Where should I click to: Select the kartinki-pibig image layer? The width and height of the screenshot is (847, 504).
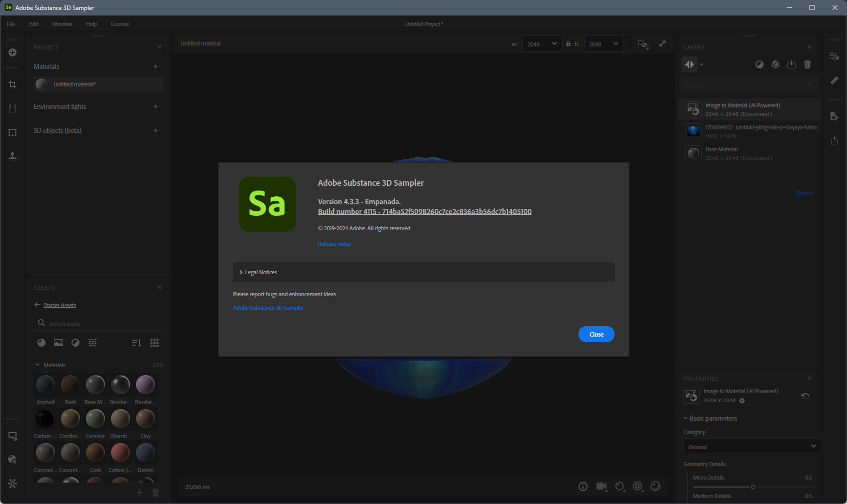749,131
